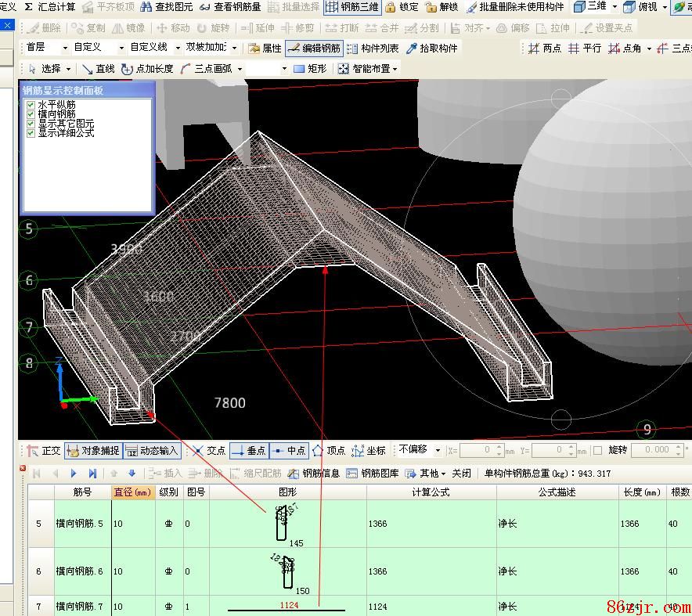The width and height of the screenshot is (692, 616).
Task: Click the 编辑钢筋 edit rebar button
Action: [x=314, y=49]
